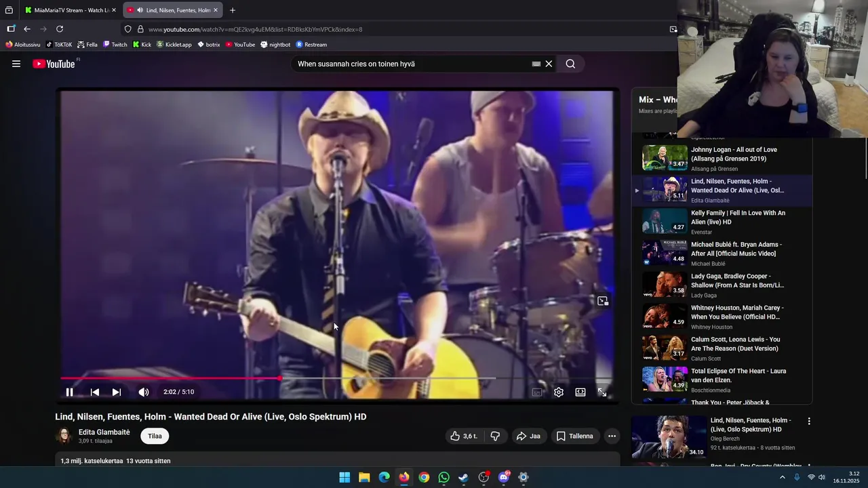
Task: Select Lady Gaga Shallow in the mix
Action: tap(722, 285)
